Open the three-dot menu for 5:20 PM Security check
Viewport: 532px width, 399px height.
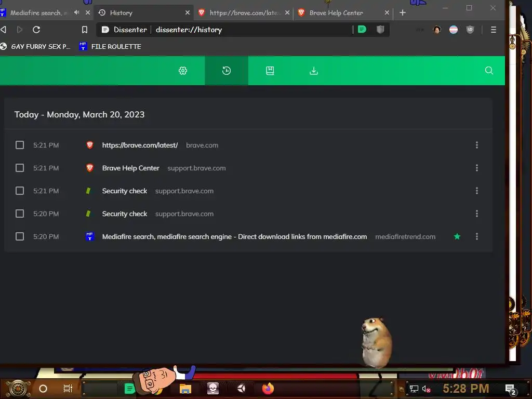tap(477, 214)
